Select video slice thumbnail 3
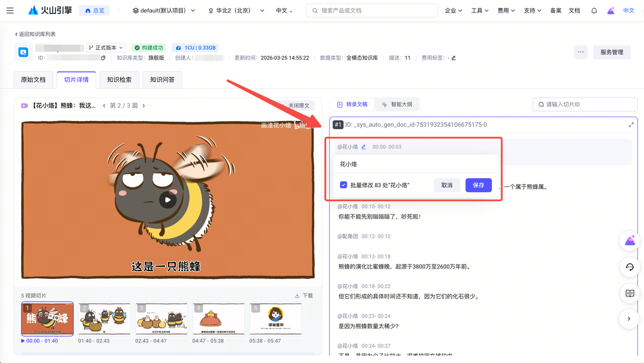The image size is (644, 363). (x=162, y=319)
